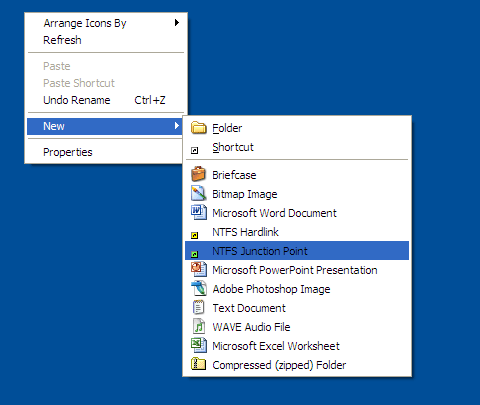The width and height of the screenshot is (480, 405).
Task: Click the Compressed zipped Folder icon
Action: pyautogui.click(x=199, y=364)
